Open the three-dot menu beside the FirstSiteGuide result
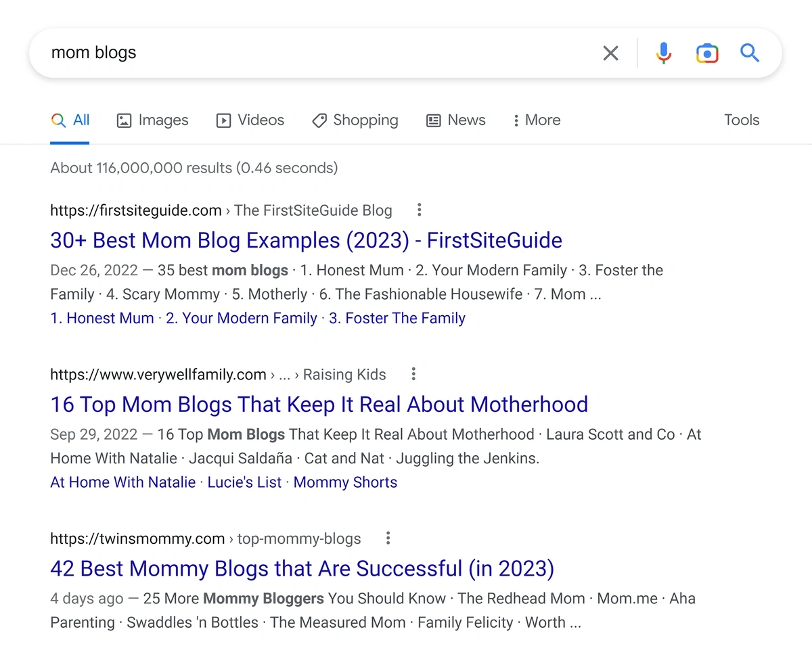Viewport: 812px width, 669px height. click(419, 210)
